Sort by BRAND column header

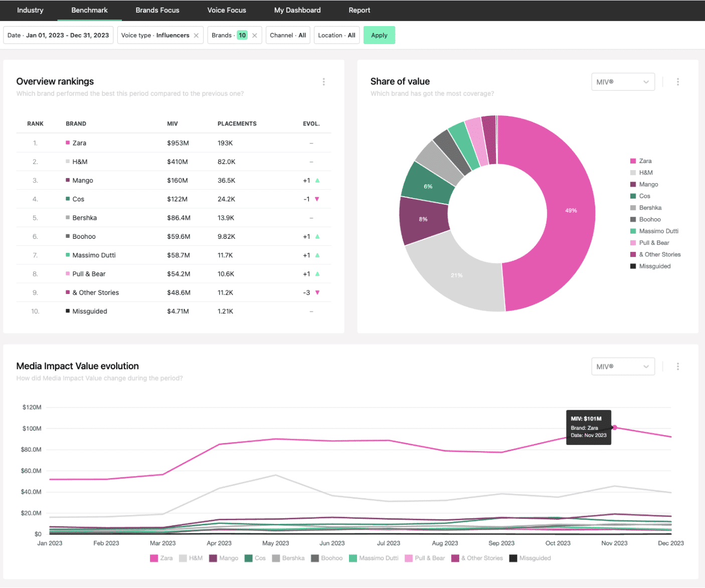coord(76,123)
